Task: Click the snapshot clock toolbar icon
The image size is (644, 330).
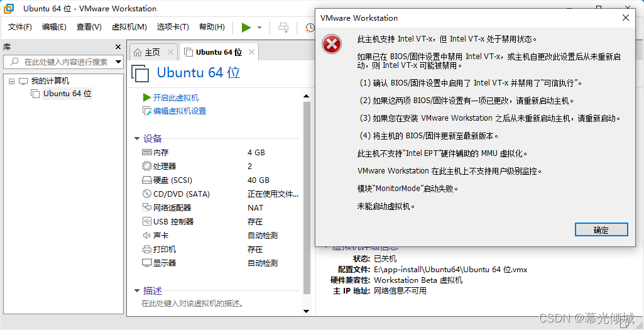Action: point(310,28)
